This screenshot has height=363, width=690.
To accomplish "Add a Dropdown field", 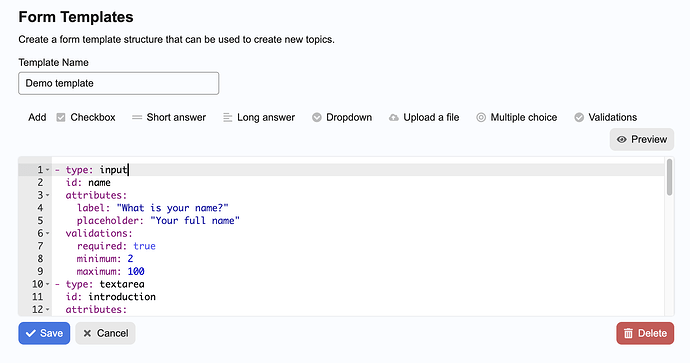I will coord(342,117).
